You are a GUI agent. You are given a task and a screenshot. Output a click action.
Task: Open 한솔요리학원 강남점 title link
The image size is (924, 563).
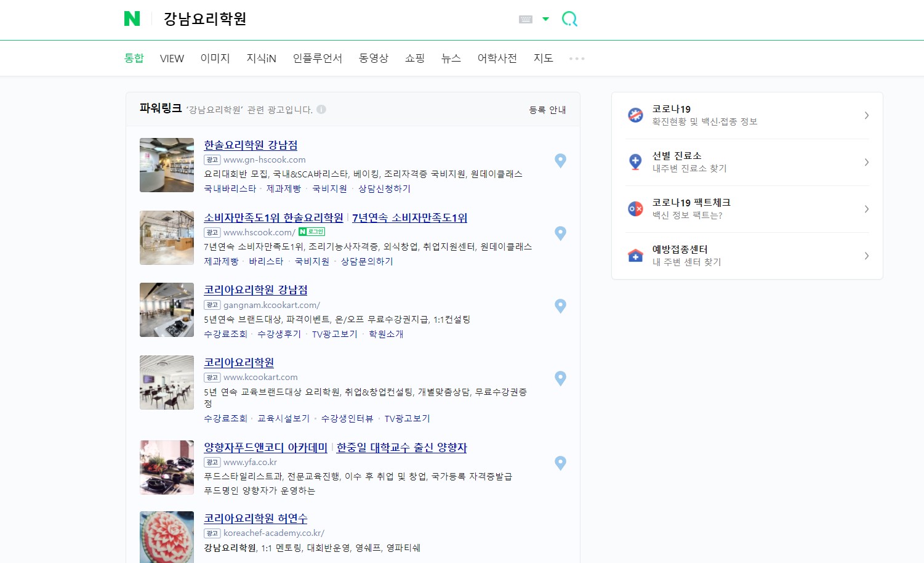(251, 145)
